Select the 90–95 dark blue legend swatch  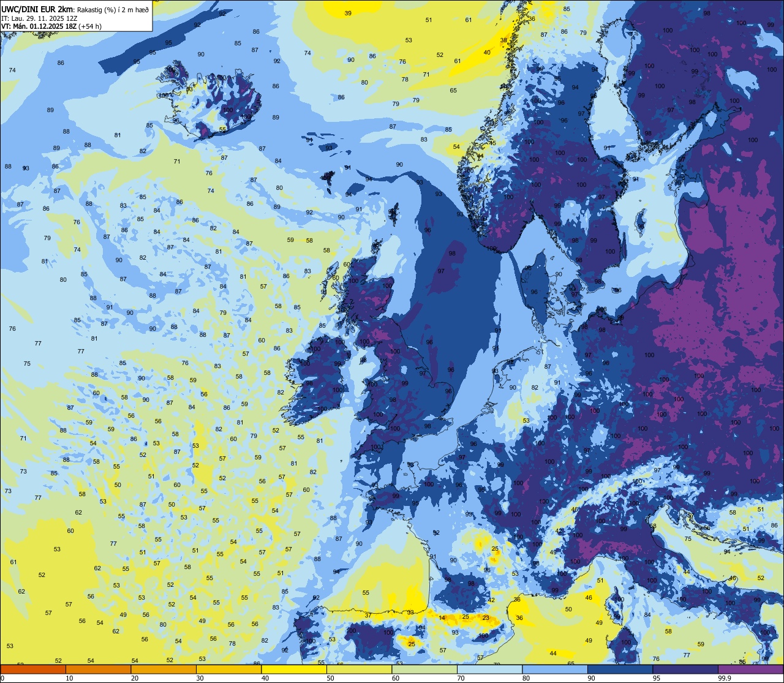coord(620,669)
